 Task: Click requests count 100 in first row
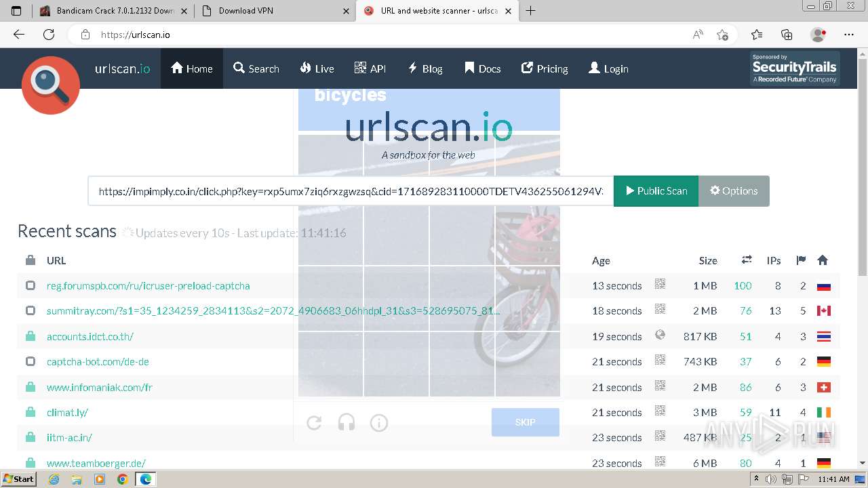coord(743,286)
